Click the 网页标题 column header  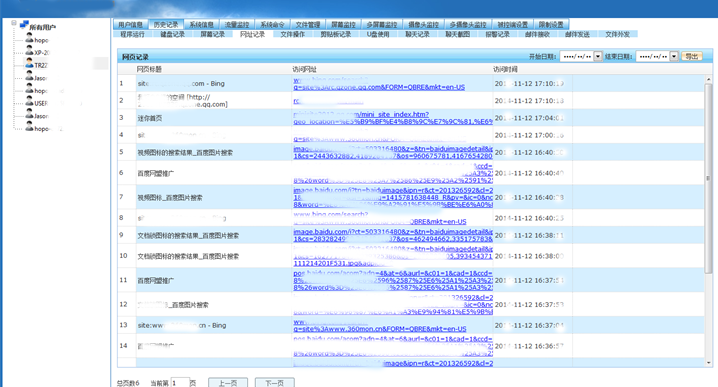click(x=149, y=69)
